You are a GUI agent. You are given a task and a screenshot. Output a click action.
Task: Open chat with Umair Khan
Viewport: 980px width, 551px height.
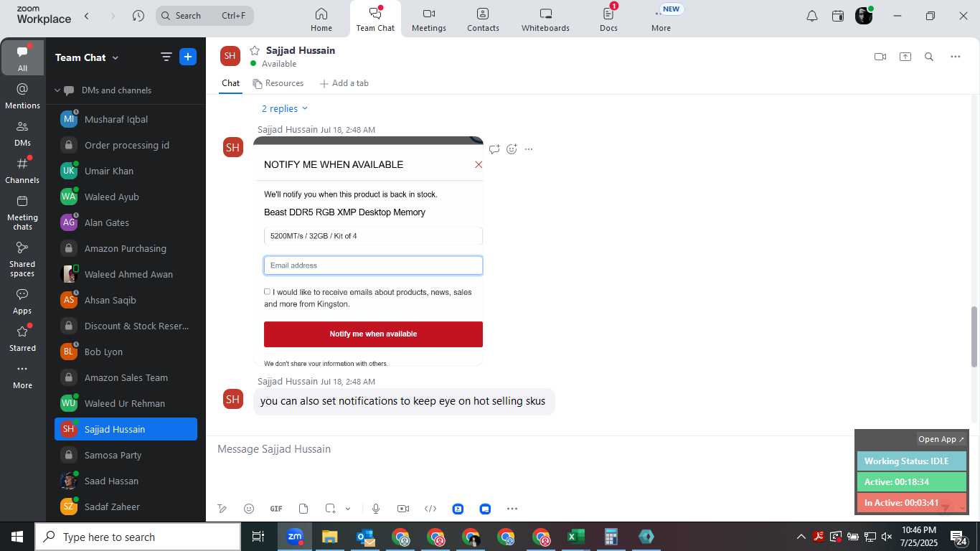pos(126,171)
